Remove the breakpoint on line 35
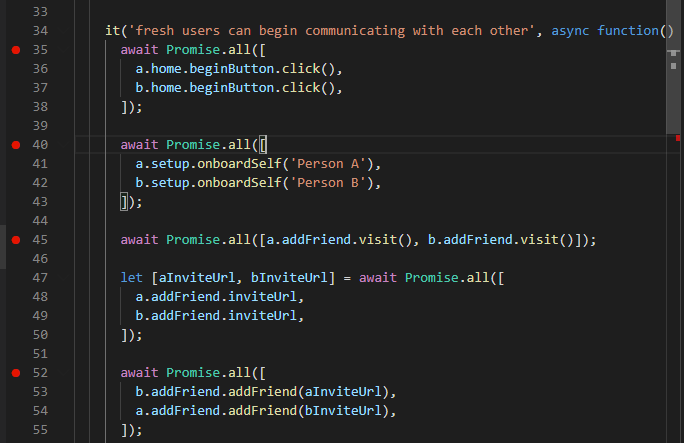This screenshot has width=684, height=443. coord(16,50)
